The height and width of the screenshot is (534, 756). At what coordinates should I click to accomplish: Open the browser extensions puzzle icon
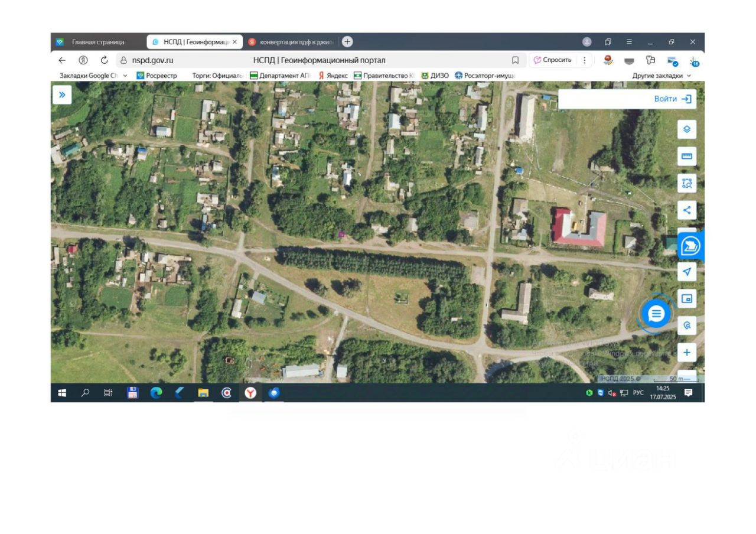(651, 60)
